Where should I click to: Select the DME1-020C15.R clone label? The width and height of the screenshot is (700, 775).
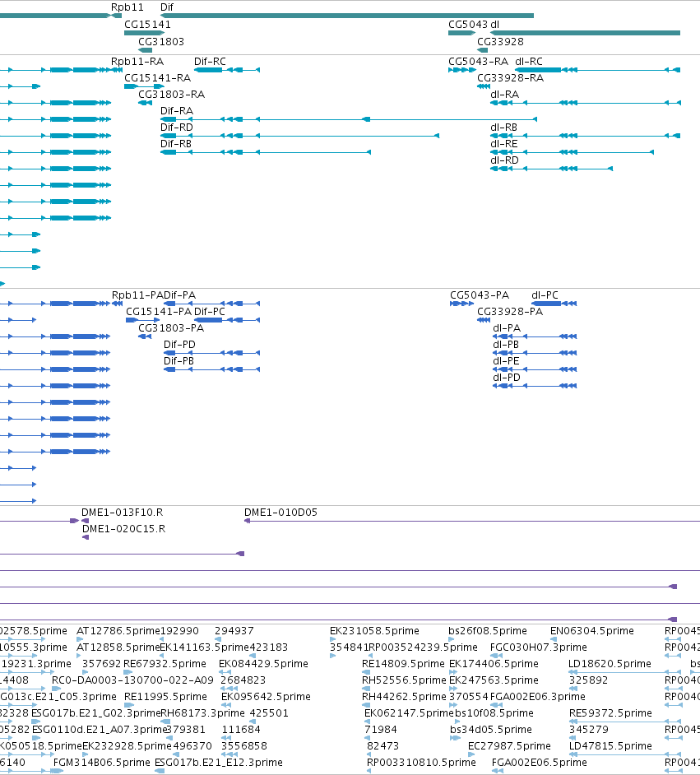pos(123,528)
